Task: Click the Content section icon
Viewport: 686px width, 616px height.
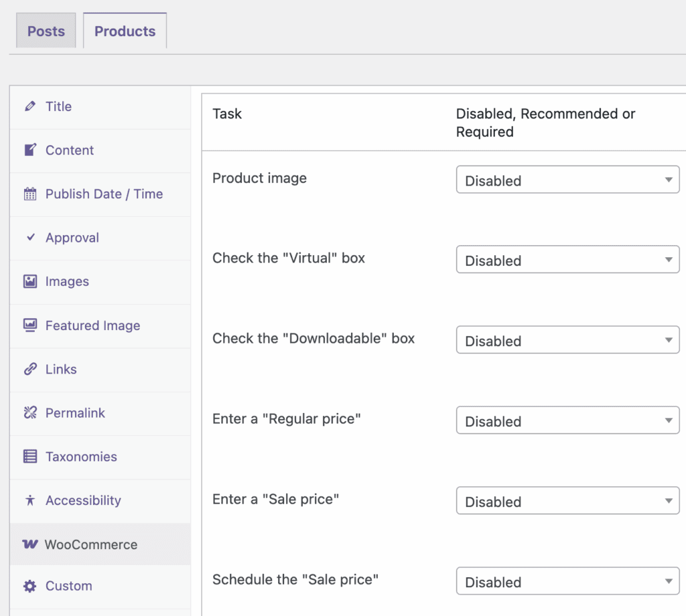Action: [x=29, y=150]
